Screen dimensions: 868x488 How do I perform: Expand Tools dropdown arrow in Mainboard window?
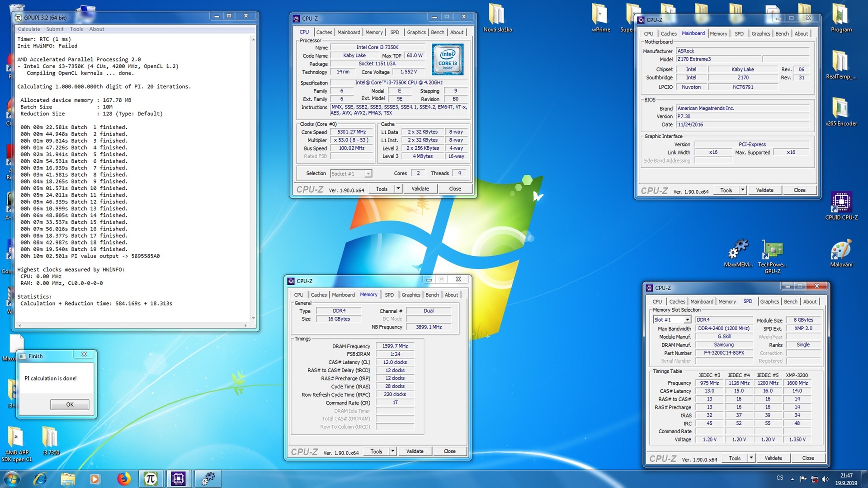click(x=743, y=190)
